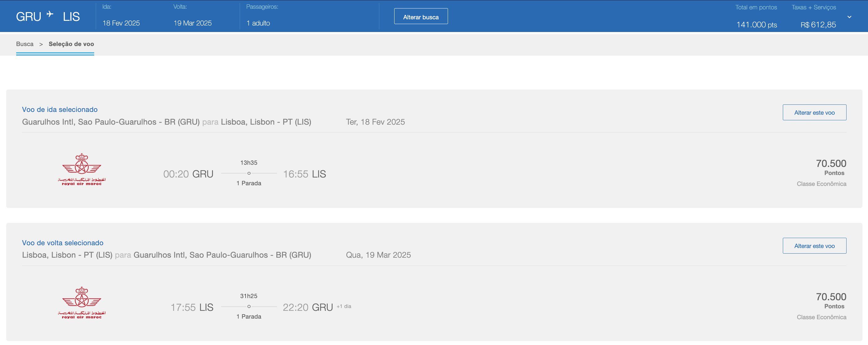Screen dimensions: 868x345
Task: Click 00:20 GRU departure time
Action: click(x=188, y=174)
